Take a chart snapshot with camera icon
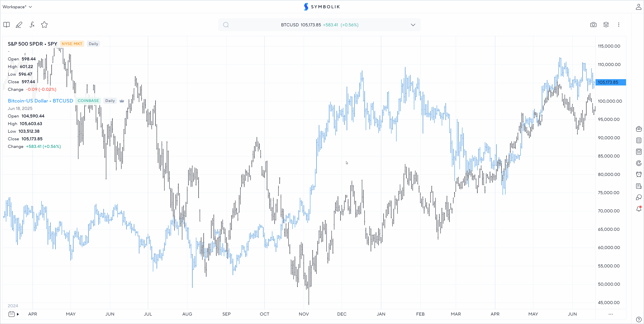This screenshot has height=324, width=644. coord(593,25)
